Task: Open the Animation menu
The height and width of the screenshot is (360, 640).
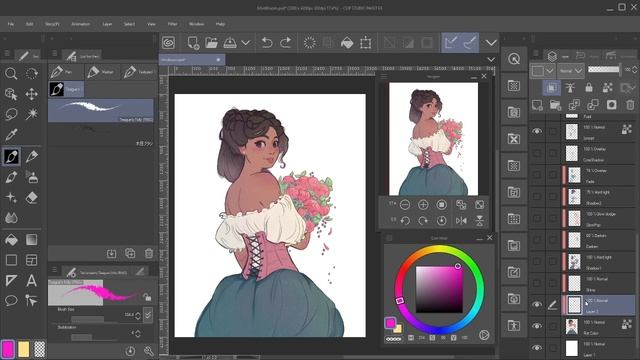Action: coord(81,24)
